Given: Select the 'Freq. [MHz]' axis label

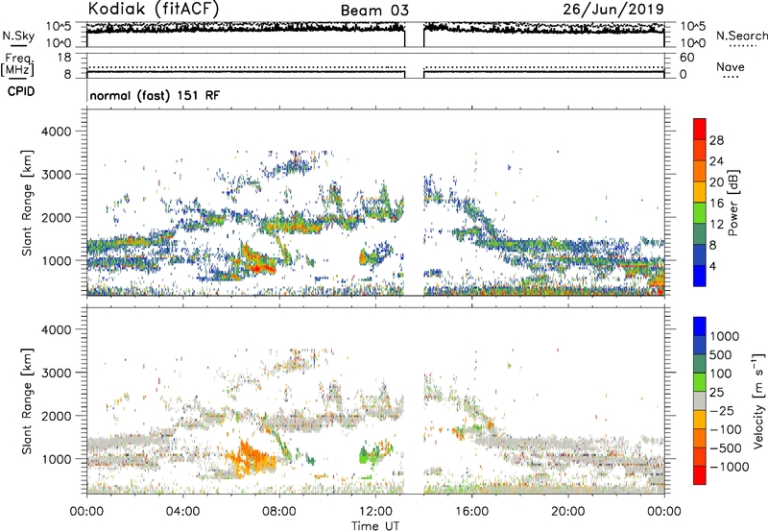Looking at the screenshot, I should click(17, 65).
